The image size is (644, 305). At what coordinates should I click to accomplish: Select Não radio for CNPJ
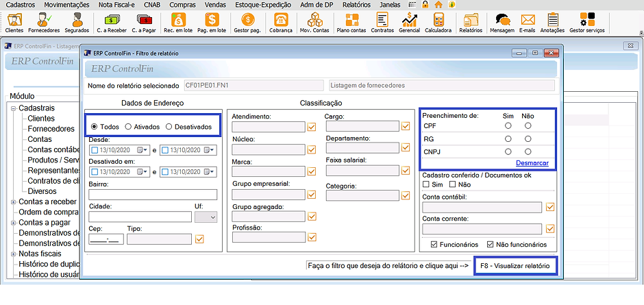click(528, 151)
